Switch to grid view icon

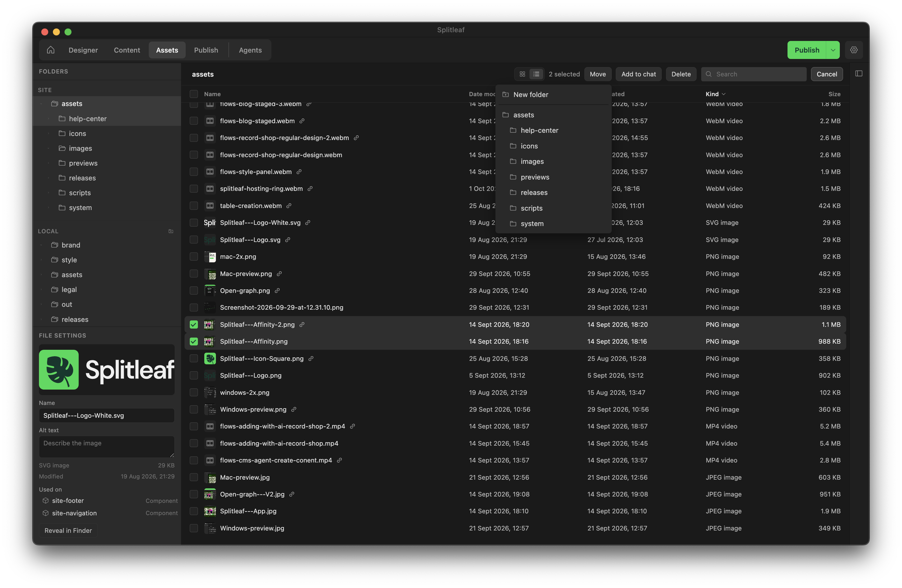(x=522, y=74)
